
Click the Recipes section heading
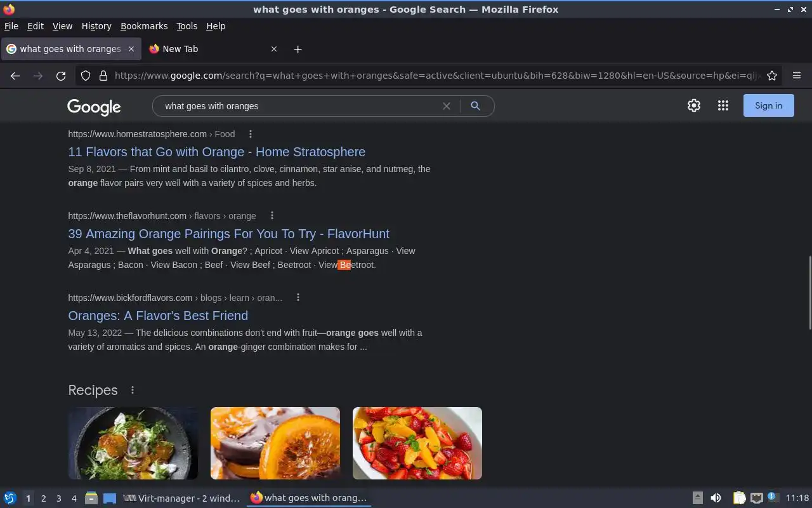coord(93,390)
